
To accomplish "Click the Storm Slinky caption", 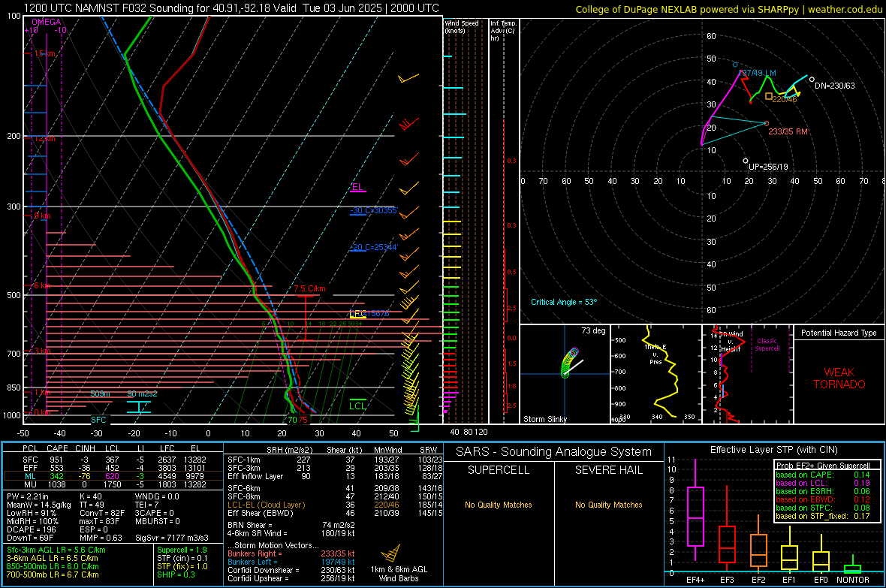I will (544, 419).
